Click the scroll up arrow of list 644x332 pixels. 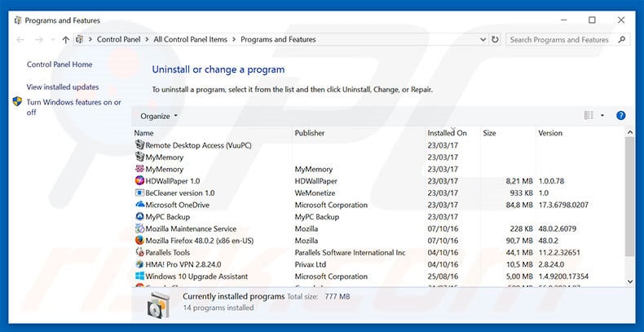point(630,132)
